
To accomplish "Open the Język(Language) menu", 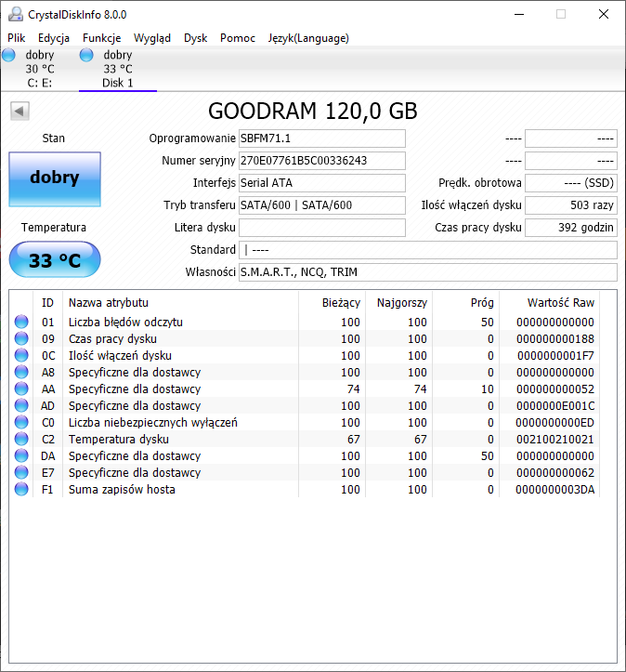I will [308, 38].
